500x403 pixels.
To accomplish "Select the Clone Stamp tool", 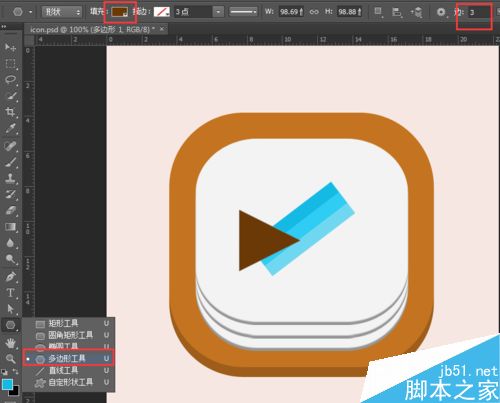I will 10,178.
